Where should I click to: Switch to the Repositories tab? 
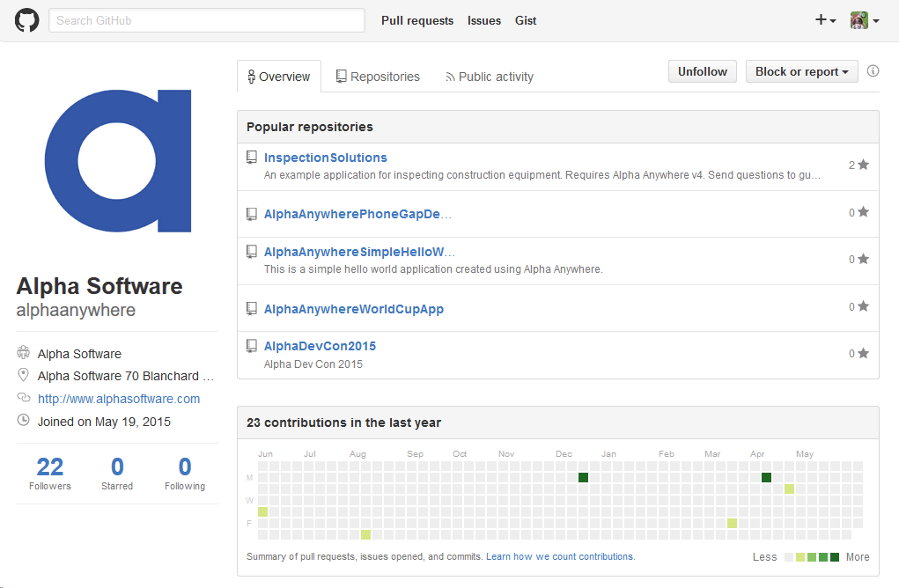coord(378,77)
